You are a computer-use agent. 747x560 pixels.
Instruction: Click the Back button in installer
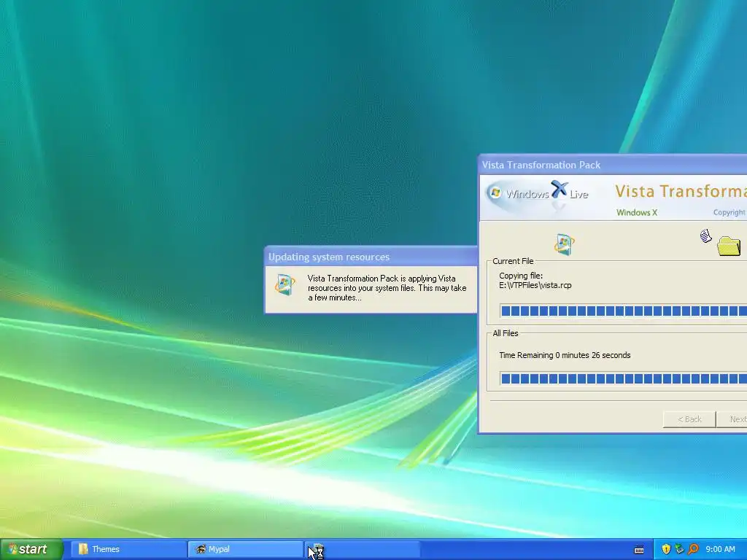point(689,419)
